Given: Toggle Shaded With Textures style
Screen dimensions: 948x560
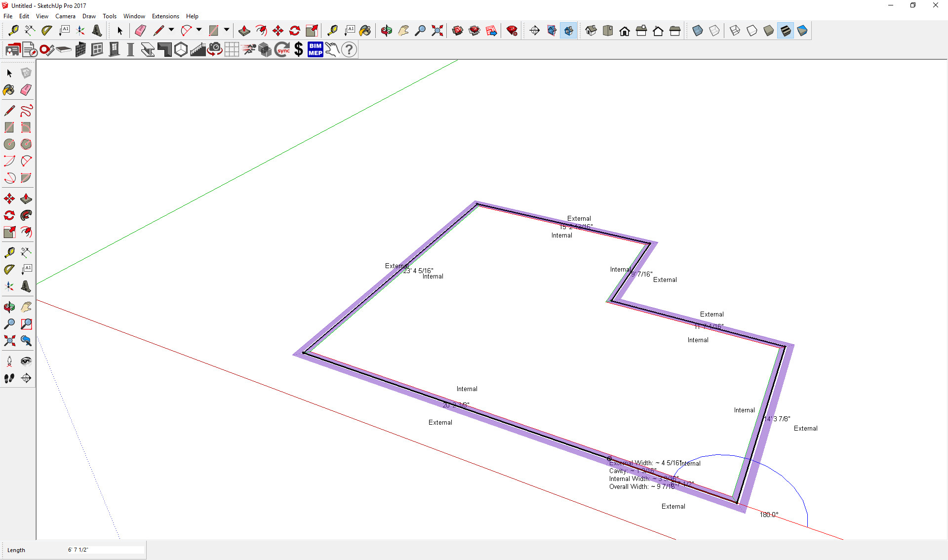Looking at the screenshot, I should pos(786,31).
